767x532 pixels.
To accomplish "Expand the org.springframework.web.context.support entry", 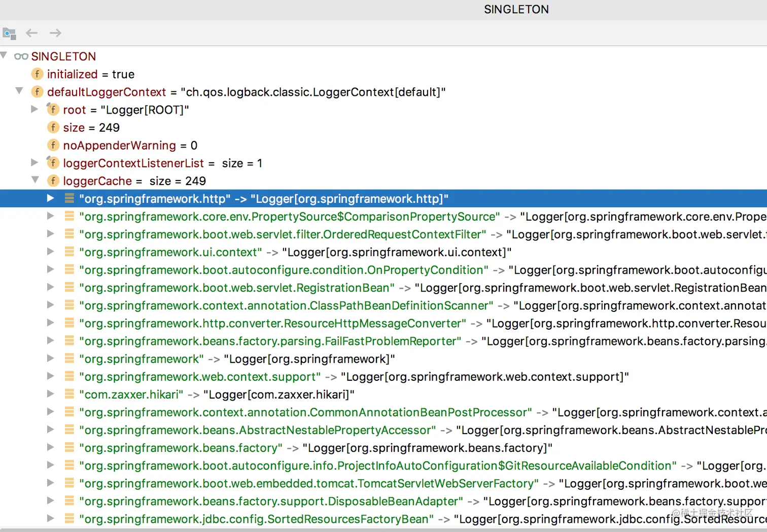I will click(50, 376).
